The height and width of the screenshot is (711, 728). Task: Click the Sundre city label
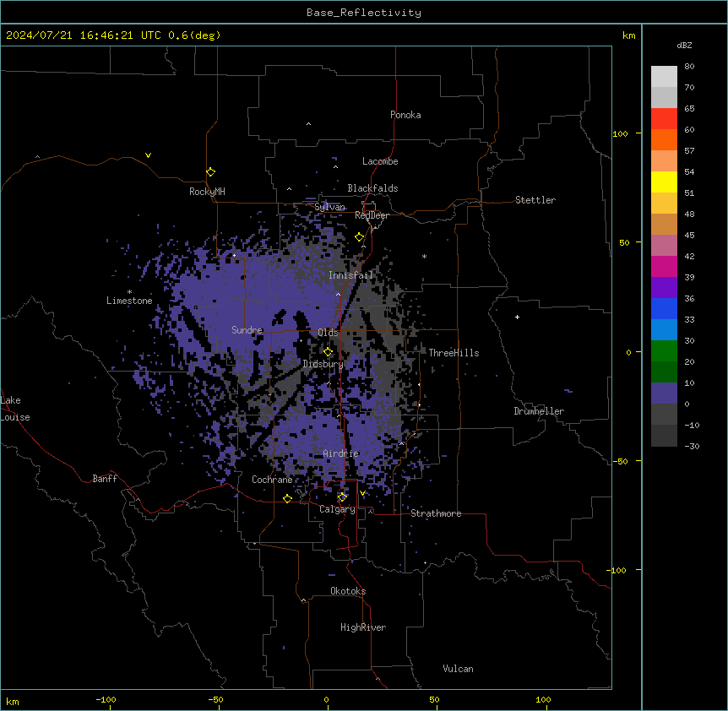(247, 330)
